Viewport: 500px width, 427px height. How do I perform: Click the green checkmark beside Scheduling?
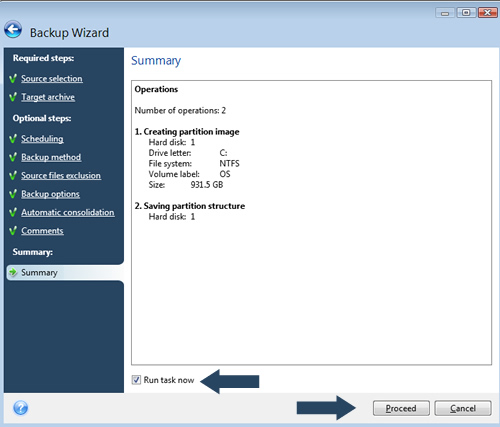13,139
